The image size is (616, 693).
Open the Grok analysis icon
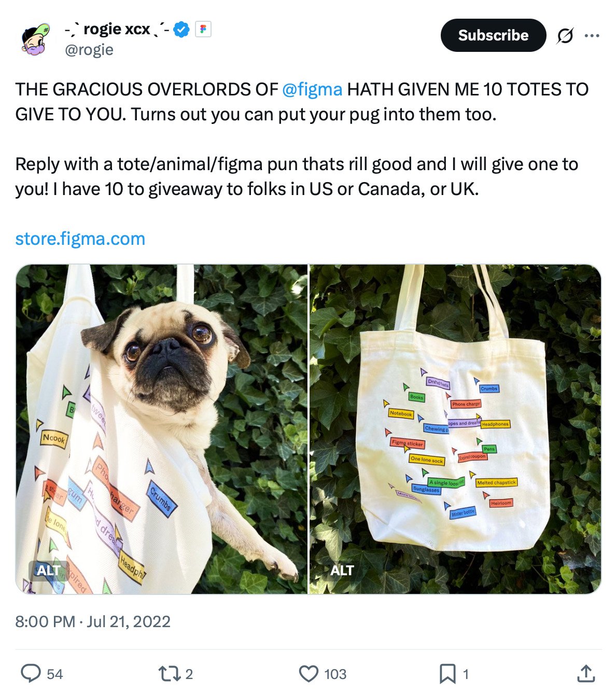point(565,35)
